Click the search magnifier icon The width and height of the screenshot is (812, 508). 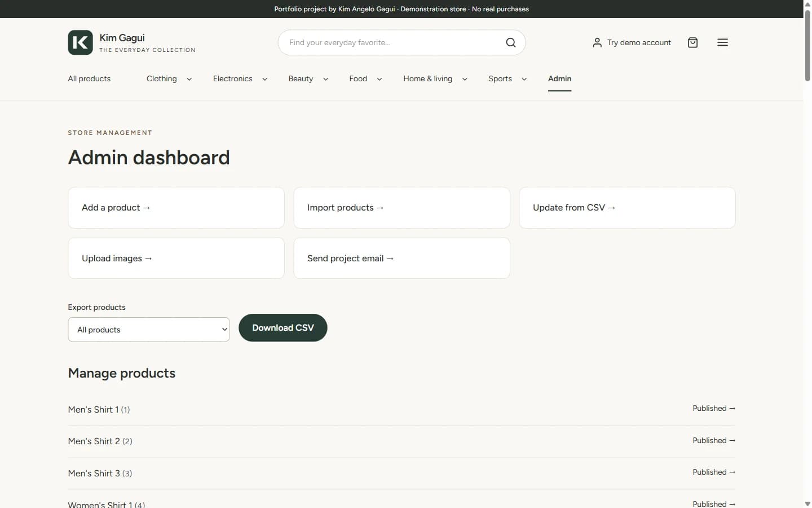pos(510,42)
